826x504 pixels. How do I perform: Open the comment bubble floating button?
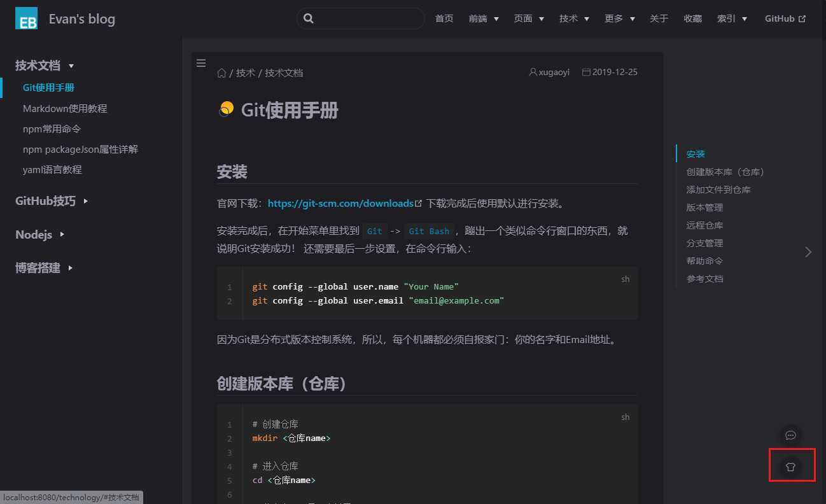[791, 435]
